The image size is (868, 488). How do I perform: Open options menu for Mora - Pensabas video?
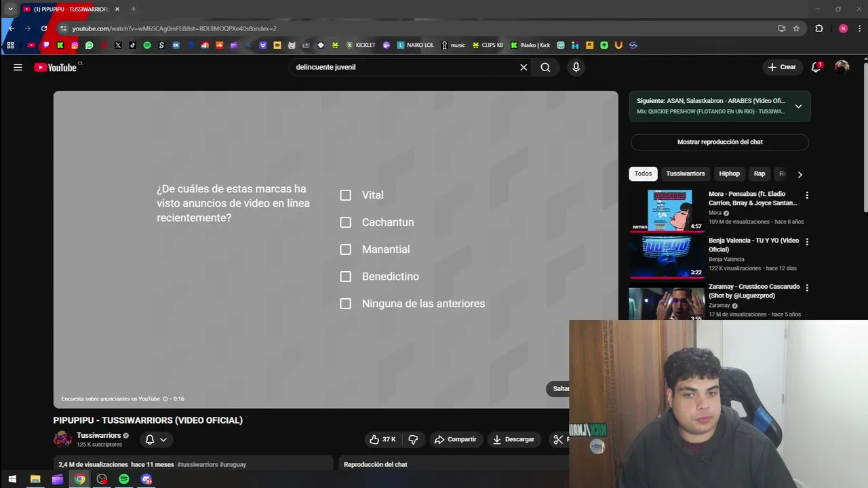pyautogui.click(x=807, y=195)
